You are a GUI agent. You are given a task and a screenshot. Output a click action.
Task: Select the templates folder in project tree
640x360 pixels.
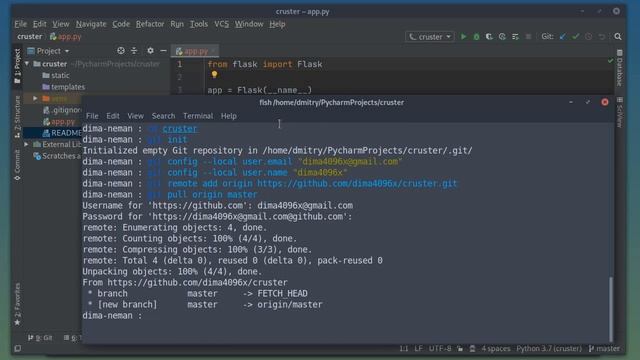coord(64,87)
